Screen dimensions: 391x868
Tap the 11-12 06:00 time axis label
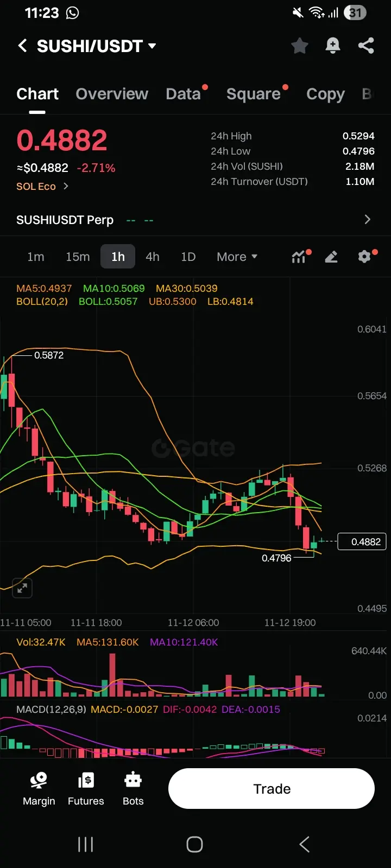(193, 623)
